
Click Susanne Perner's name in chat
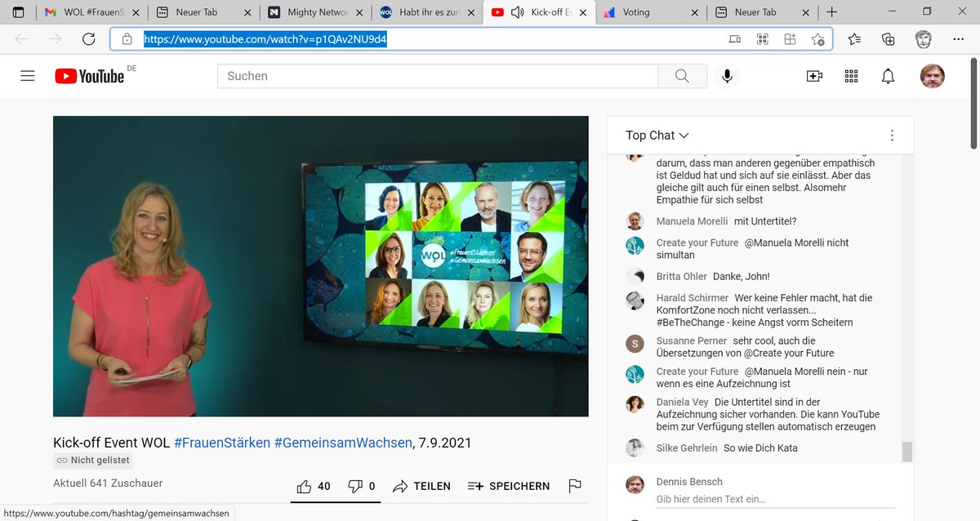(x=691, y=341)
